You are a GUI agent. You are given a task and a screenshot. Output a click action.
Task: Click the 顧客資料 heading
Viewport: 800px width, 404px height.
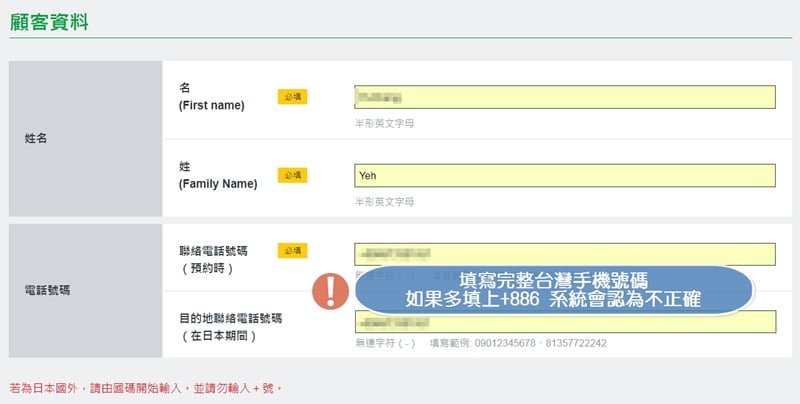[49, 22]
